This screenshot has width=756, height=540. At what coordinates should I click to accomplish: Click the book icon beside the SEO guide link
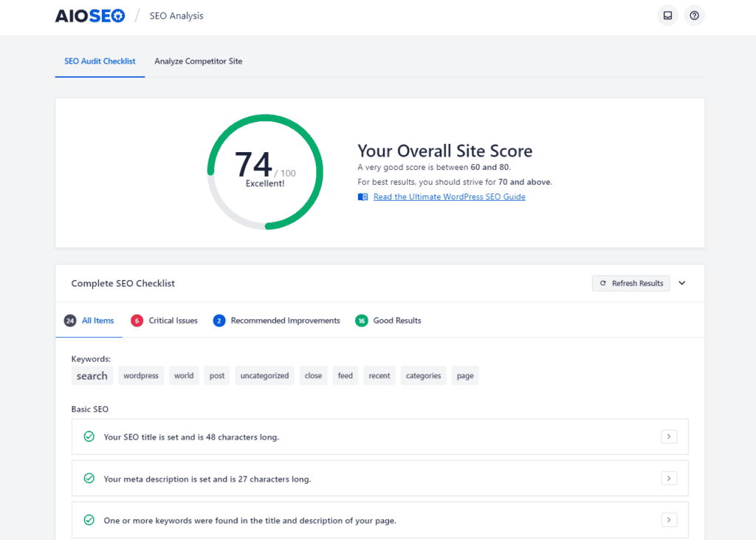(x=362, y=197)
